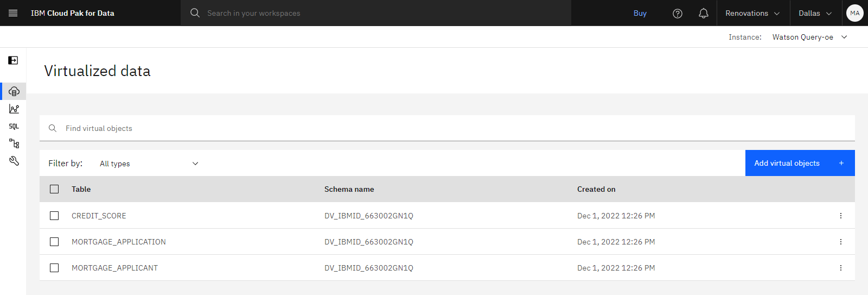Toggle the side panel collapse icon
The image size is (868, 295).
coord(13,60)
